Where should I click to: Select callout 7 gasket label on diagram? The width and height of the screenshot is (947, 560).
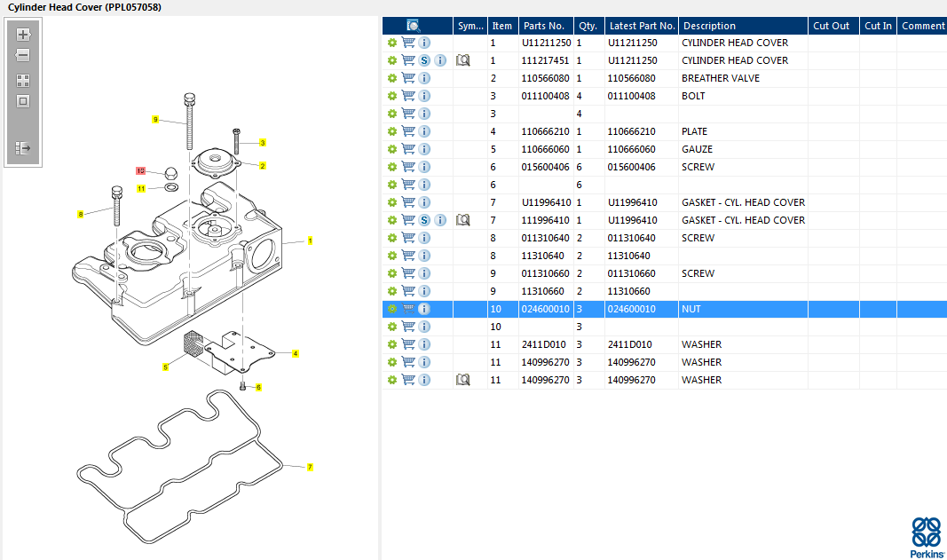[x=310, y=467]
